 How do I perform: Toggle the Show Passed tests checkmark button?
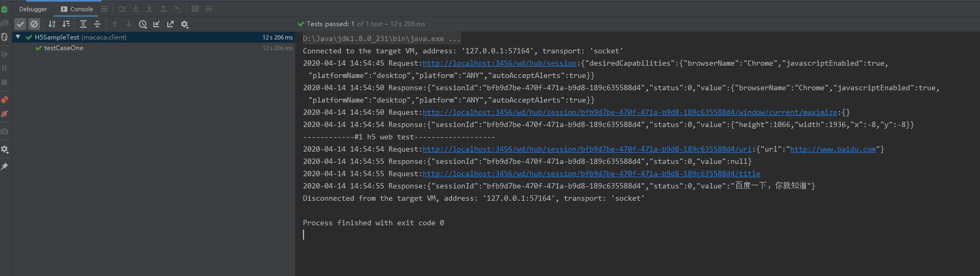click(x=20, y=24)
